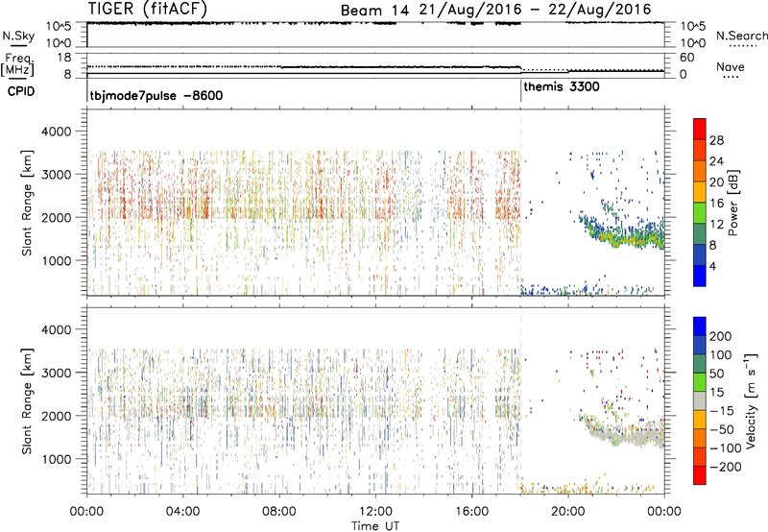Click the TIGER (fitACF) title text
Screen dimensions: 768x532
[x=148, y=9]
